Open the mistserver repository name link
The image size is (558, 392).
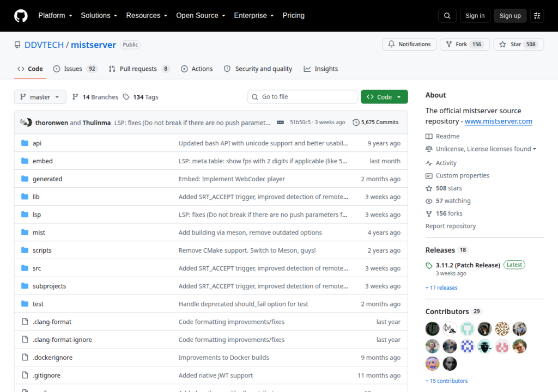pos(93,45)
